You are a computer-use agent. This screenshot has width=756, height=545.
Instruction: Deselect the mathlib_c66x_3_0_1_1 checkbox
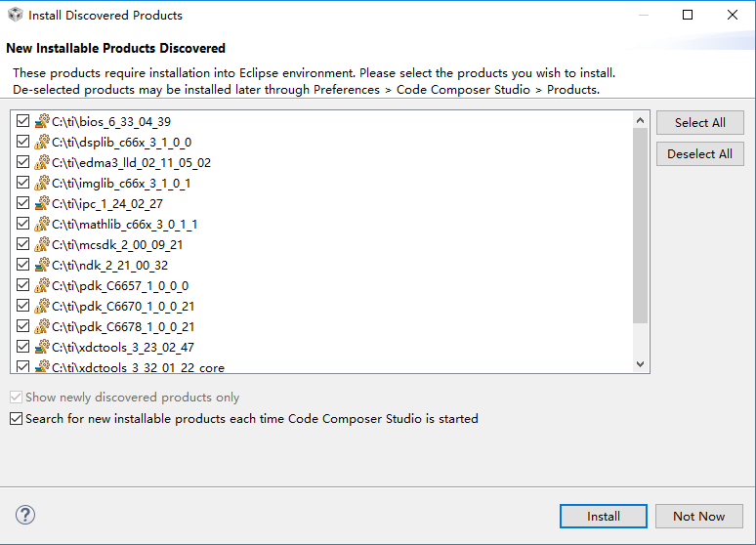coord(23,224)
